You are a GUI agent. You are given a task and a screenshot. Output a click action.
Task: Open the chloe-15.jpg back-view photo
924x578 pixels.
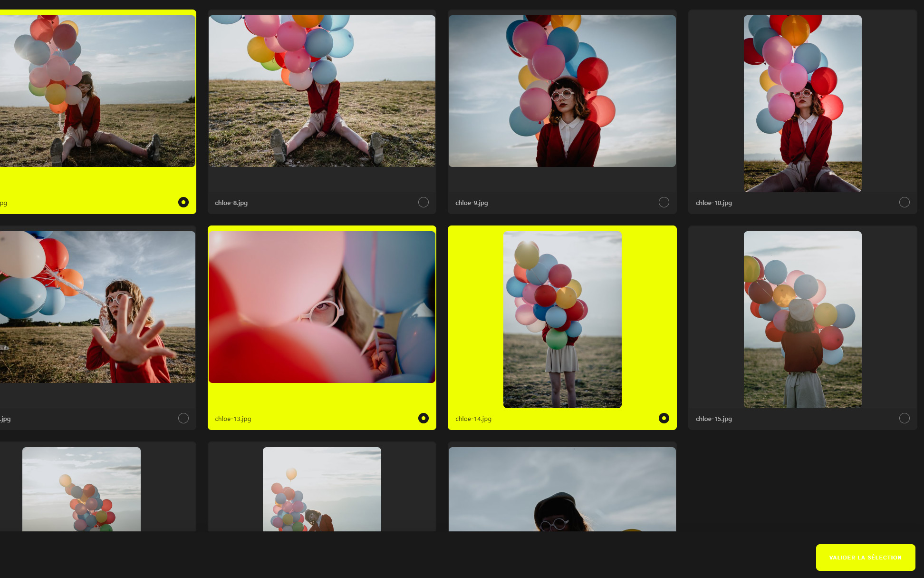tap(802, 319)
